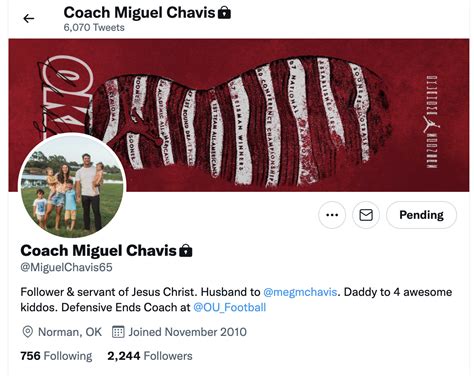Click the Pending follow request button
The image size is (474, 376).
click(421, 215)
